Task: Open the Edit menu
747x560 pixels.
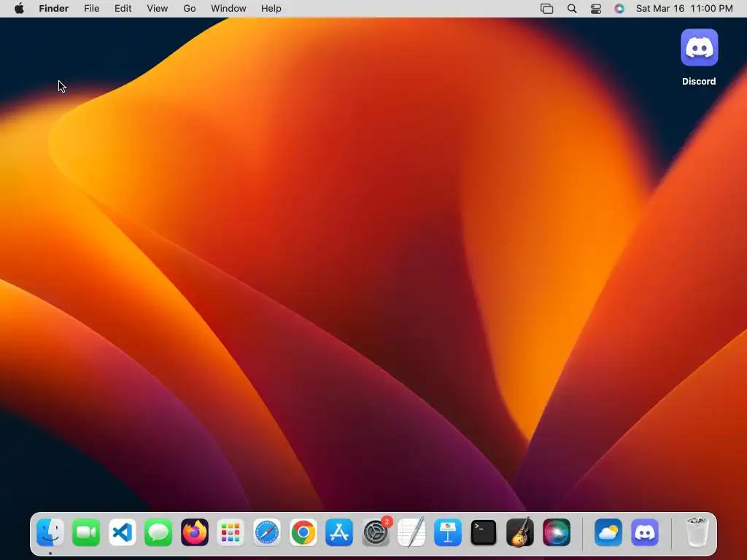Action: click(123, 9)
